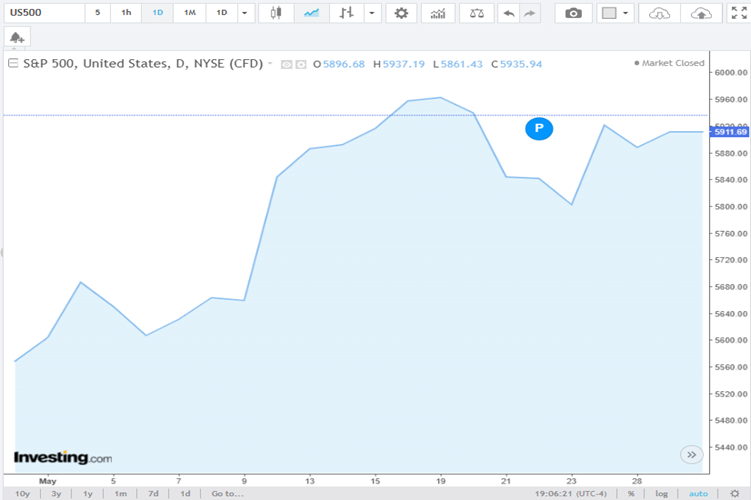This screenshot has width=751, height=500.
Task: Set the time range to 3y
Action: coord(56,493)
